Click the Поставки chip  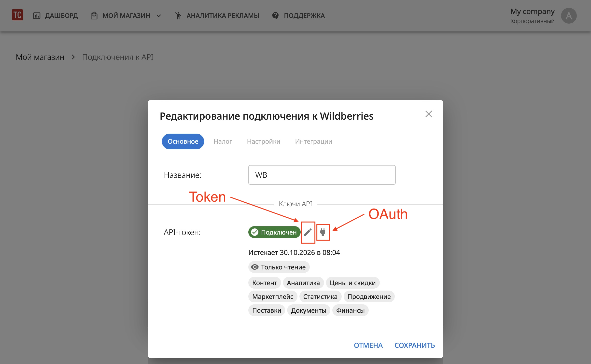point(267,310)
